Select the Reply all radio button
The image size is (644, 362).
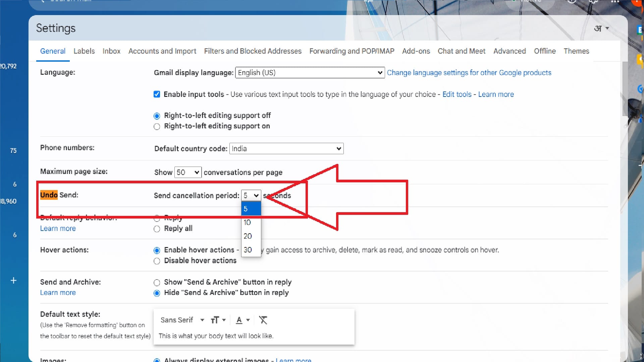(157, 229)
